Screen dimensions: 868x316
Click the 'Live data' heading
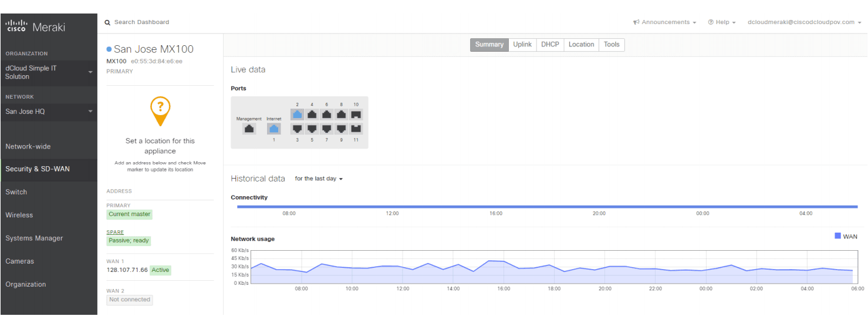[248, 69]
